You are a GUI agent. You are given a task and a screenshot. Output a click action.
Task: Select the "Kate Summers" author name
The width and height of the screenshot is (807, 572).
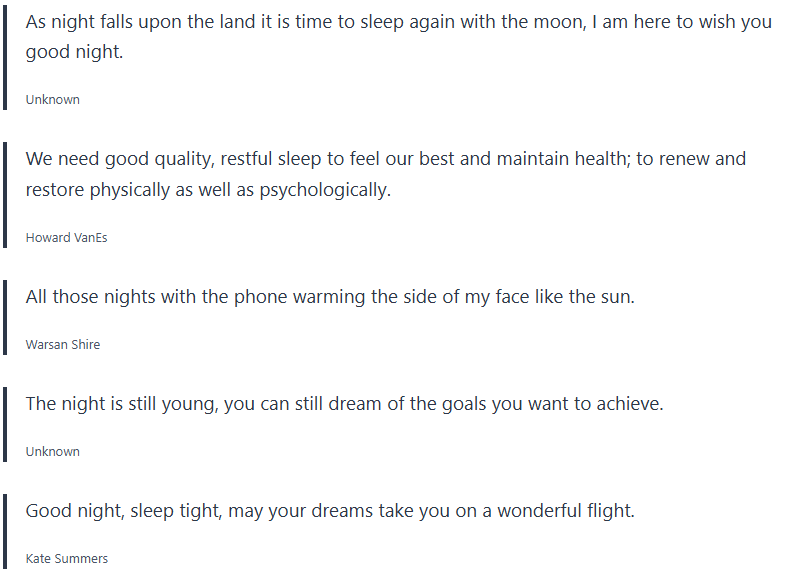(67, 559)
